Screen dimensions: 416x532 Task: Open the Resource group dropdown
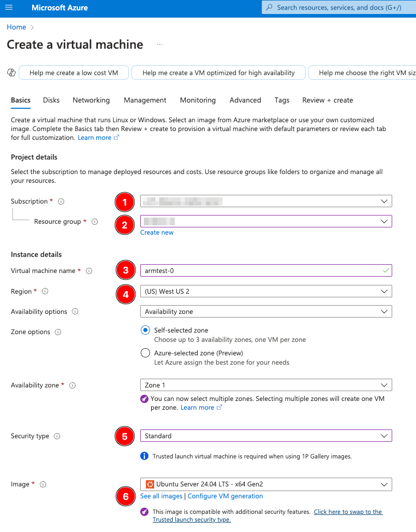click(x=266, y=221)
